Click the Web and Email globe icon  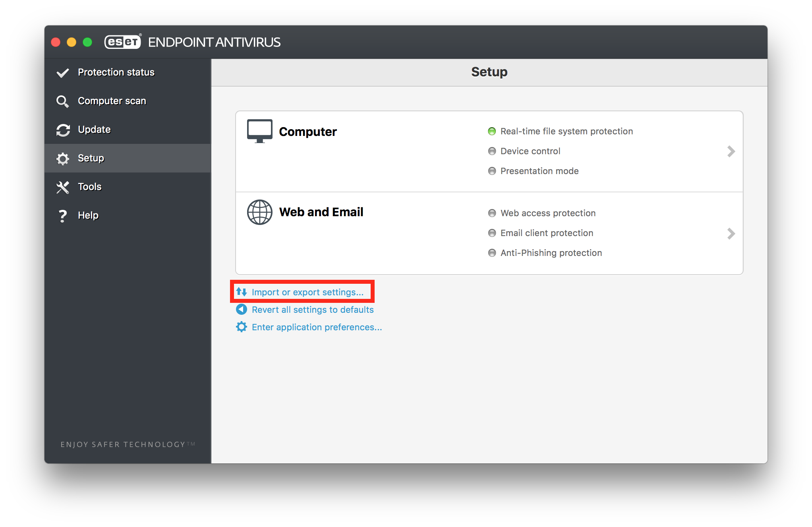pyautogui.click(x=259, y=212)
